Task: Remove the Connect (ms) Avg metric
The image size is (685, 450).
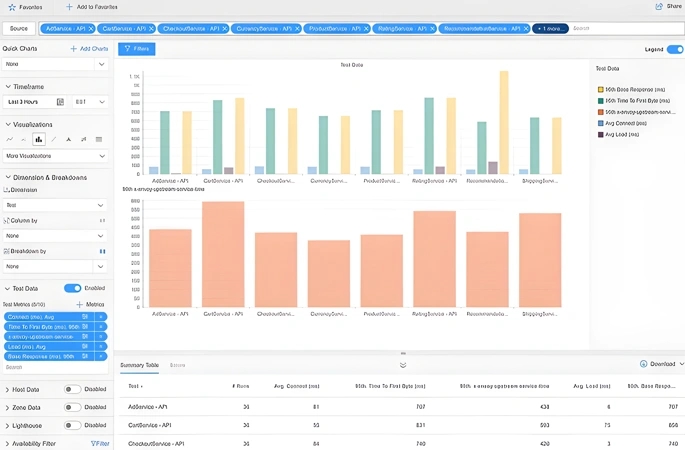Action: pos(101,317)
